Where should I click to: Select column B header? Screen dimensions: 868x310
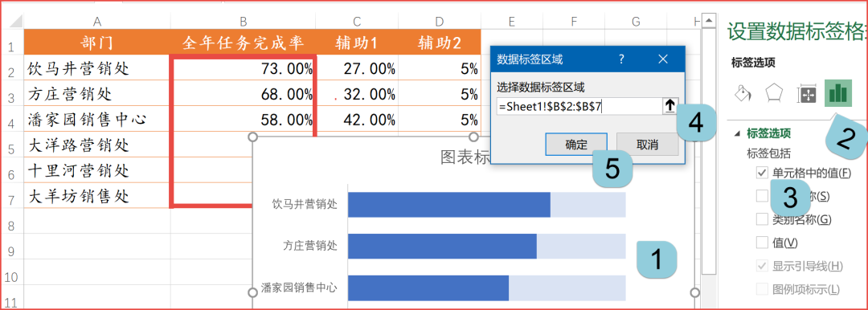[243, 22]
